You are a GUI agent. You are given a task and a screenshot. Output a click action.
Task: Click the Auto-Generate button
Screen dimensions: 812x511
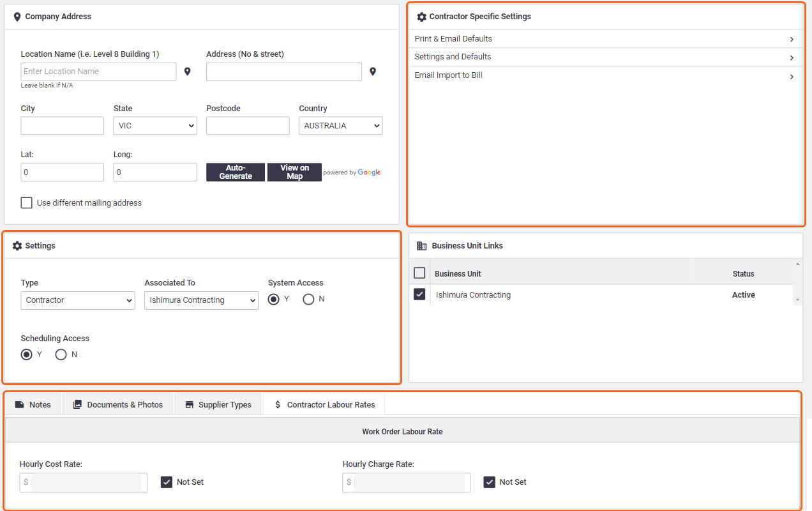pyautogui.click(x=236, y=172)
